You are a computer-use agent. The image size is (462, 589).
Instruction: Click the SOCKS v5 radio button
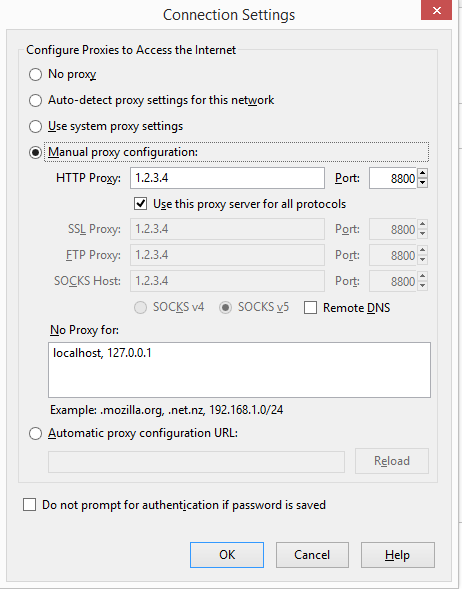225,308
